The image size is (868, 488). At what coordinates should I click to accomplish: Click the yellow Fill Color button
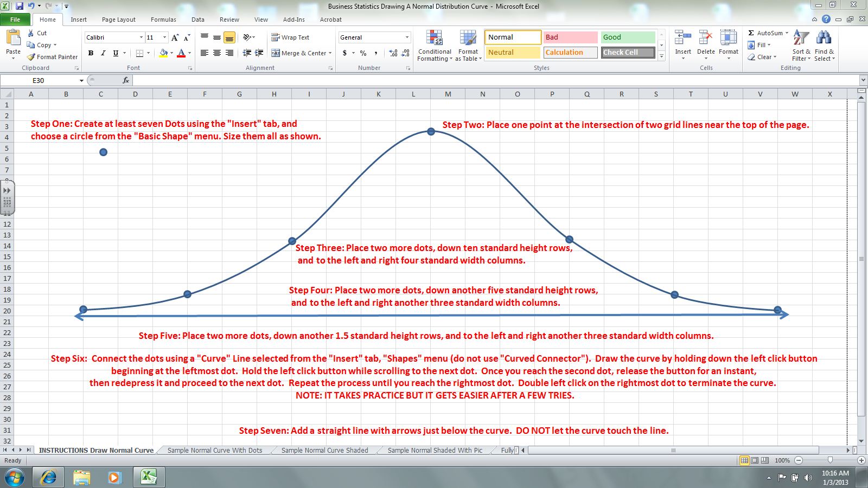click(x=163, y=53)
